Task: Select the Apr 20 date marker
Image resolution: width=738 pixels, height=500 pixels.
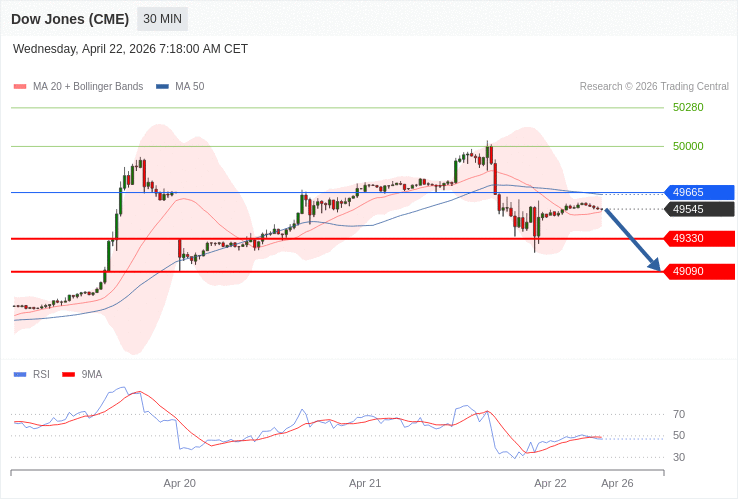Action: [x=180, y=483]
